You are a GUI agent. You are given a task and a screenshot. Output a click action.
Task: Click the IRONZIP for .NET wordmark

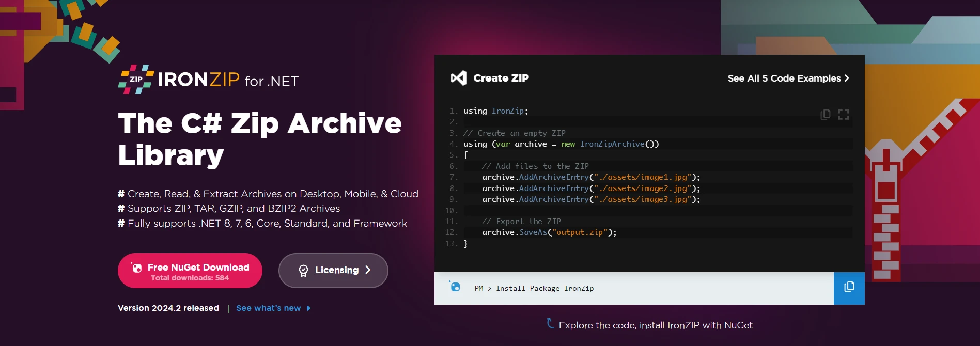click(x=227, y=80)
